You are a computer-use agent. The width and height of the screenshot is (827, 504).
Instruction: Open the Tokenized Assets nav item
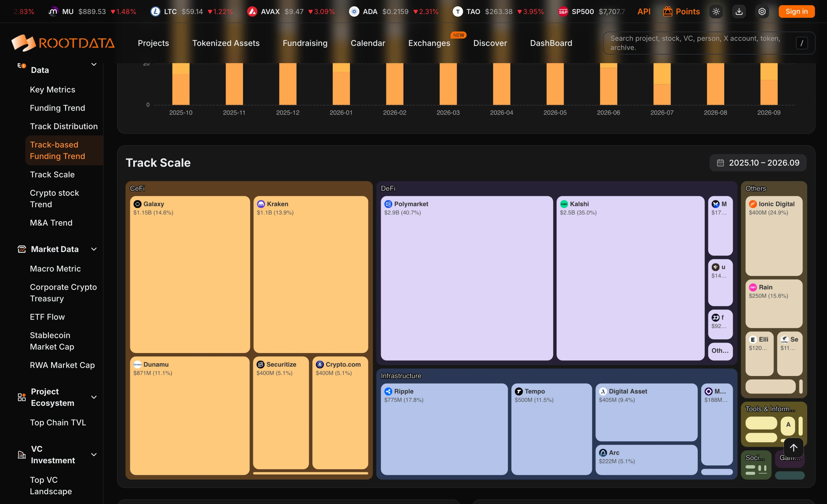tap(226, 43)
